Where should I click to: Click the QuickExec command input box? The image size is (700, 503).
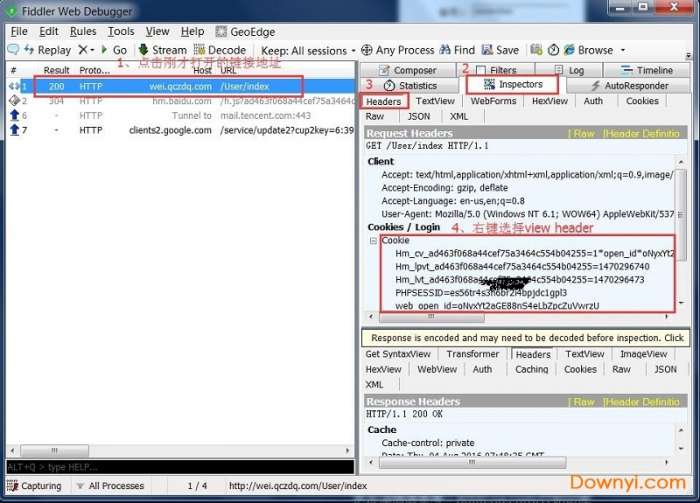[x=180, y=467]
